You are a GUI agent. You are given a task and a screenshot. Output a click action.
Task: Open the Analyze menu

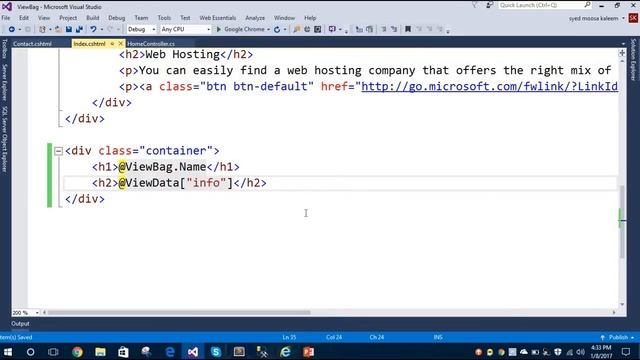coord(255,18)
